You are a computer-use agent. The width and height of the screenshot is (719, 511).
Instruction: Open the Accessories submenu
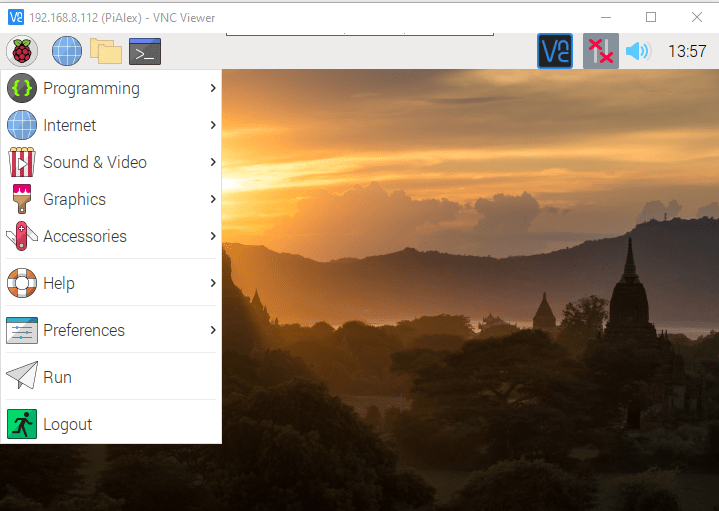pos(111,236)
